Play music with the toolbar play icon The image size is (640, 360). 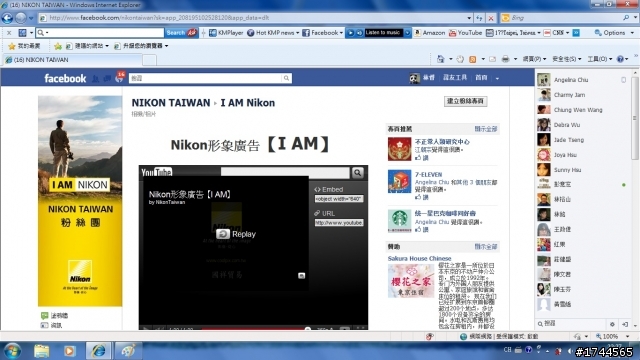click(x=351, y=33)
